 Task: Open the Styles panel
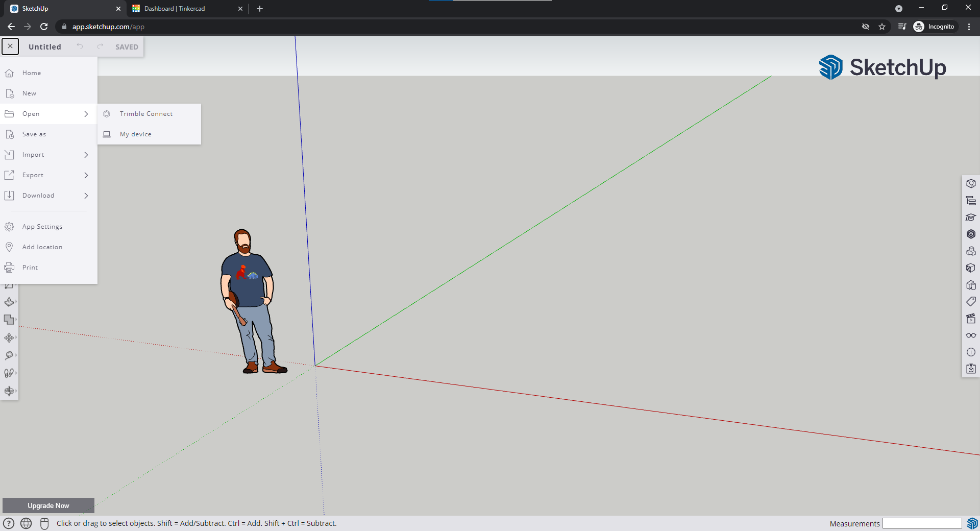pos(971,285)
